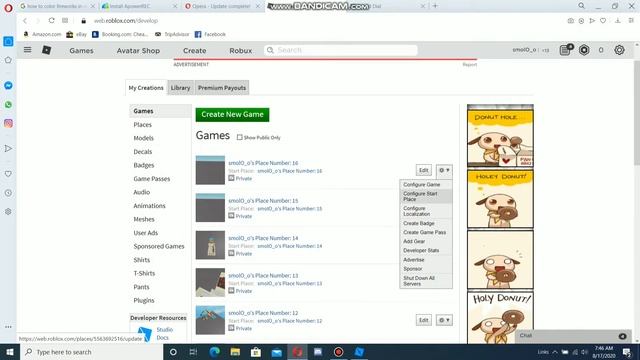Switch to the Library tab
The width and height of the screenshot is (640, 360).
click(x=180, y=88)
